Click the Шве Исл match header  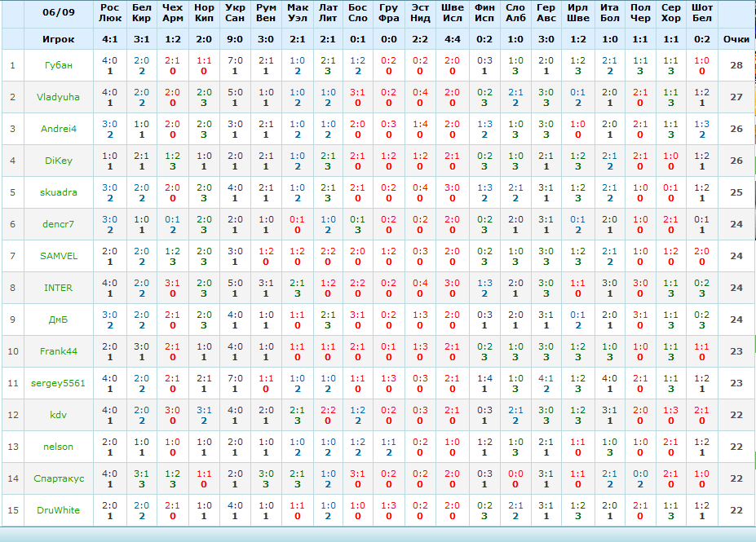point(453,13)
